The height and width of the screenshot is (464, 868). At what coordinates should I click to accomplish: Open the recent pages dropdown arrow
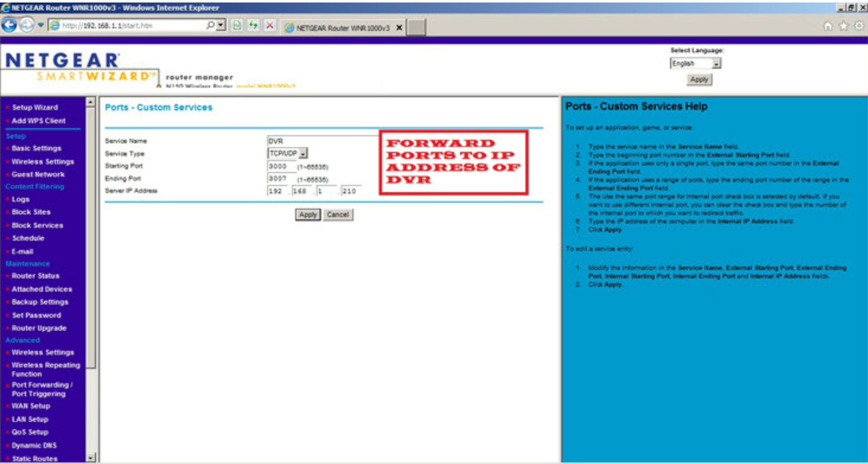pos(41,25)
